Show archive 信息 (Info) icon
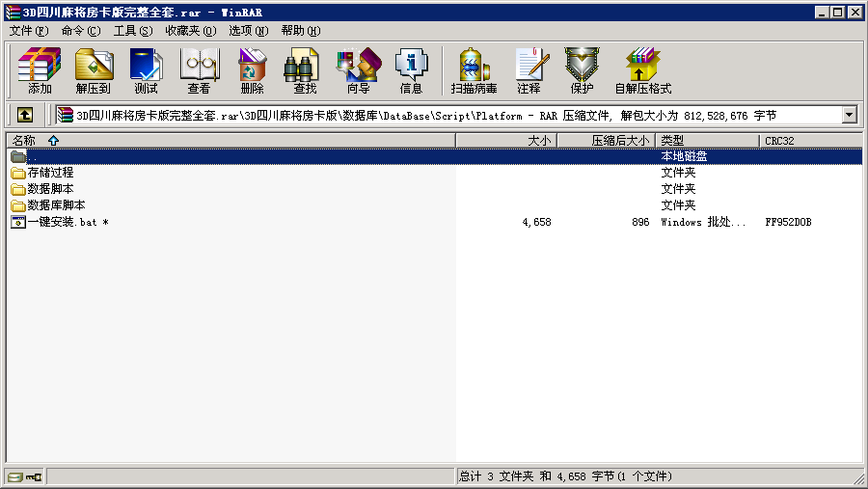The image size is (868, 489). coord(411,70)
